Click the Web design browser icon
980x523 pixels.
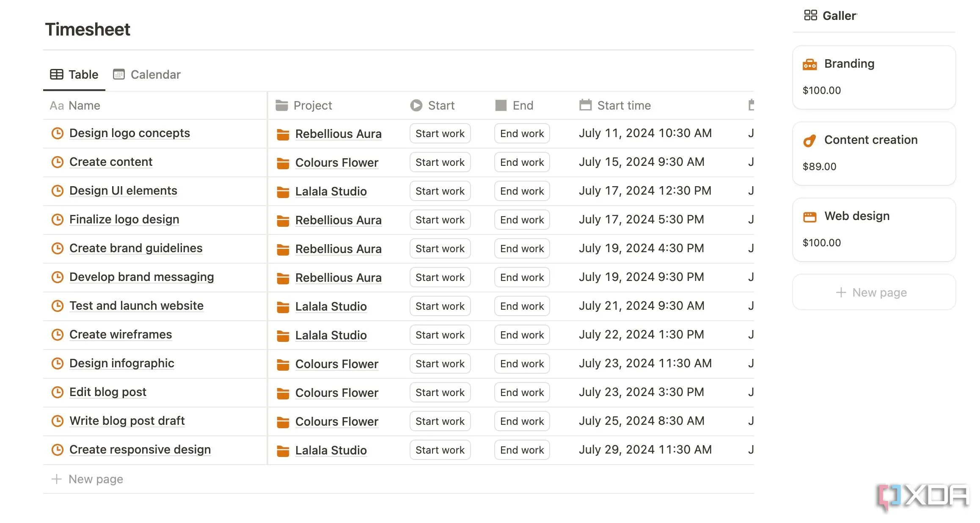point(809,217)
